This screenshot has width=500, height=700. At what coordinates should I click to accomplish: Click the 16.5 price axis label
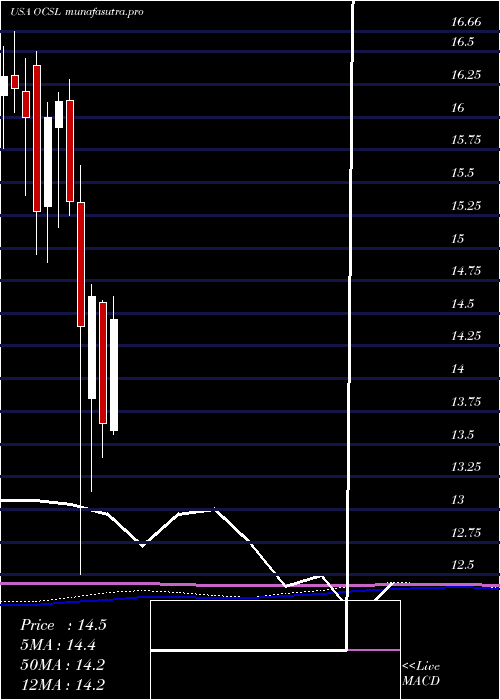pyautogui.click(x=462, y=42)
